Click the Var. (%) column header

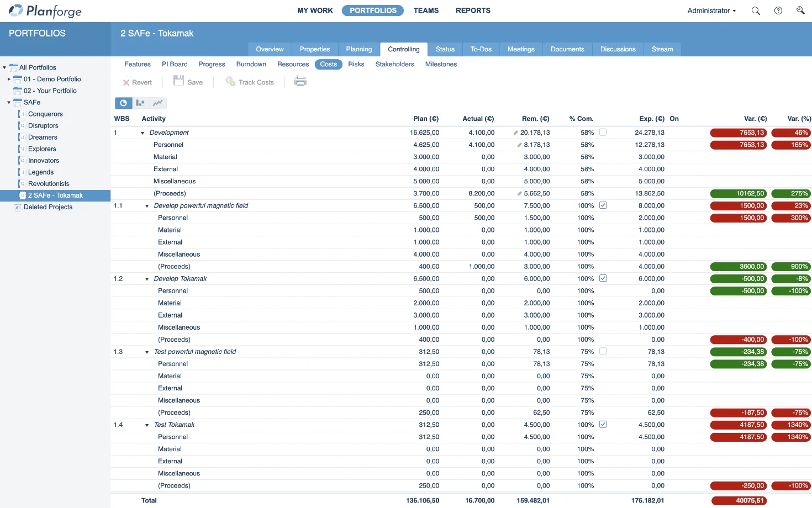tap(799, 119)
